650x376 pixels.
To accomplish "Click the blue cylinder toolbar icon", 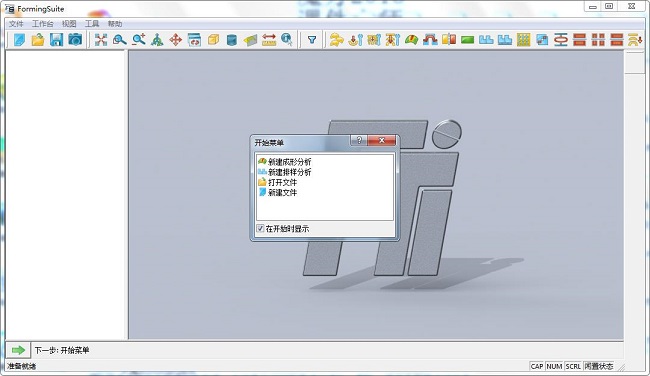I will coord(232,40).
